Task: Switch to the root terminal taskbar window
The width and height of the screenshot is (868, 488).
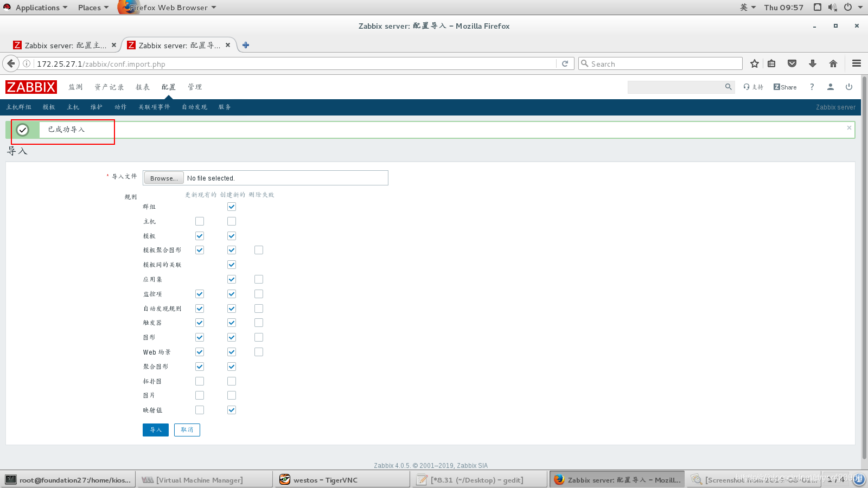Action: (68, 480)
